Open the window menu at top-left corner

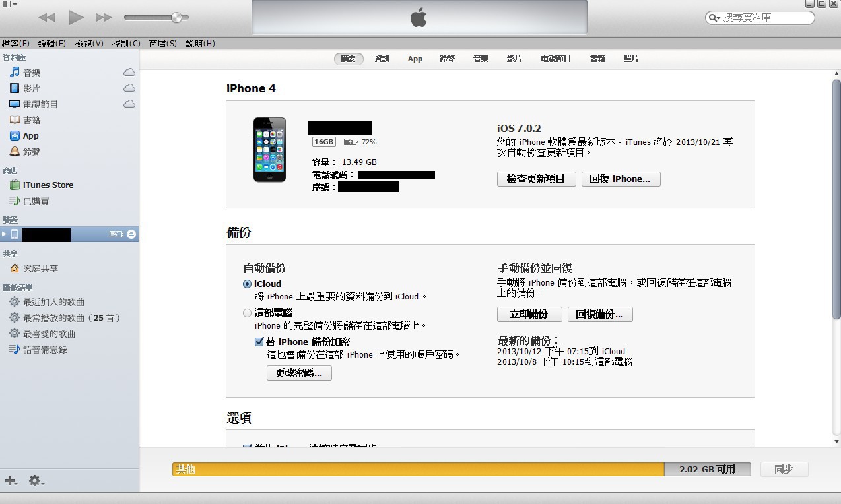click(9, 4)
